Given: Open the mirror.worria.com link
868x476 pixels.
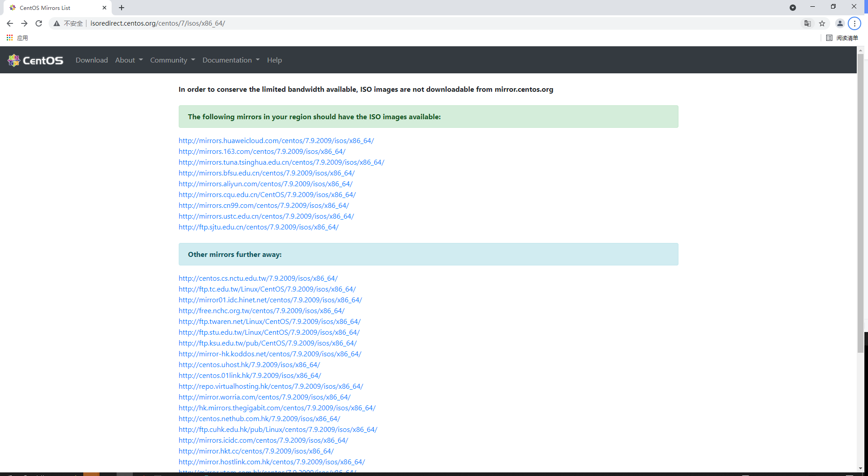Looking at the screenshot, I should [265, 397].
